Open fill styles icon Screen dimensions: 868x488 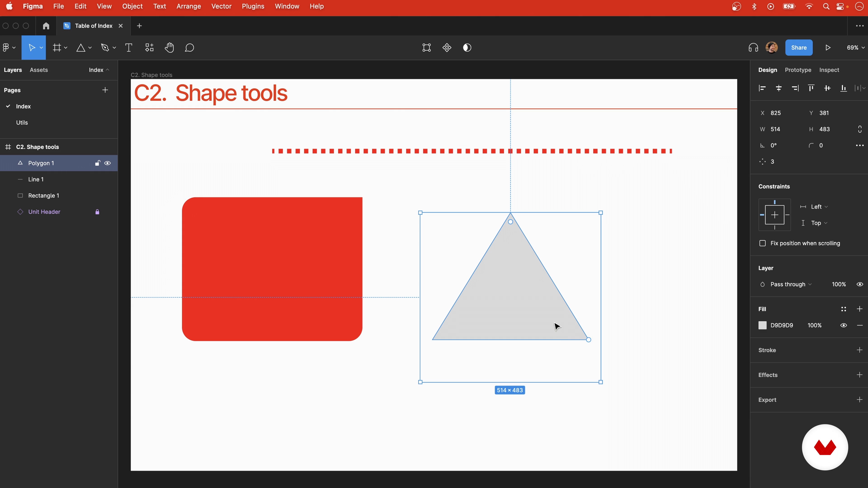(x=843, y=309)
